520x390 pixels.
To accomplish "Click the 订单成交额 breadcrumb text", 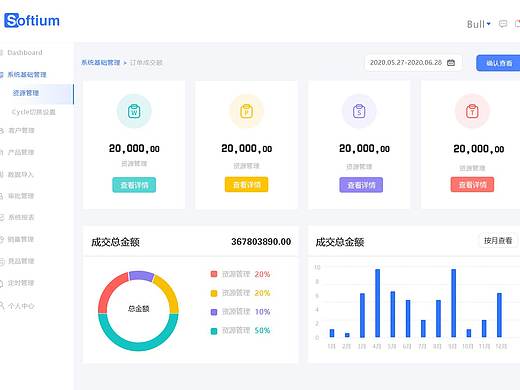I will [146, 62].
